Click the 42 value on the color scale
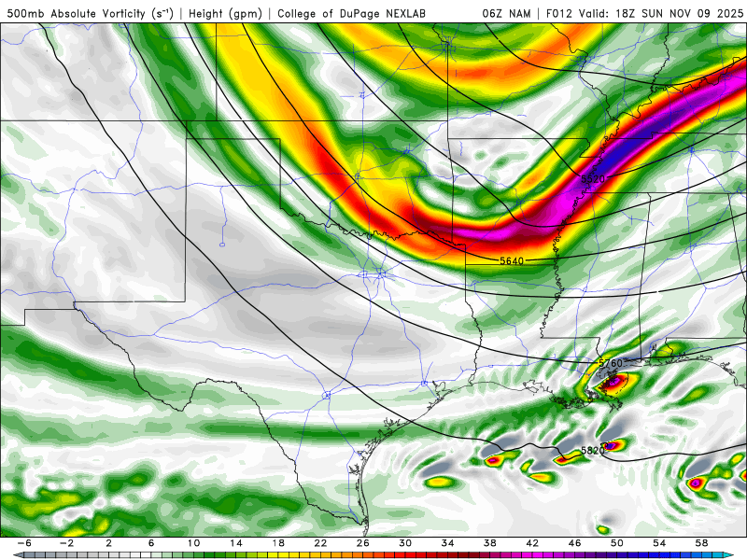747x560 pixels. point(532,543)
